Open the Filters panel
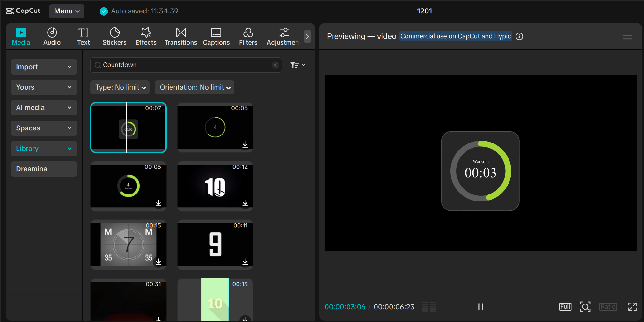This screenshot has height=322, width=644. (248, 36)
